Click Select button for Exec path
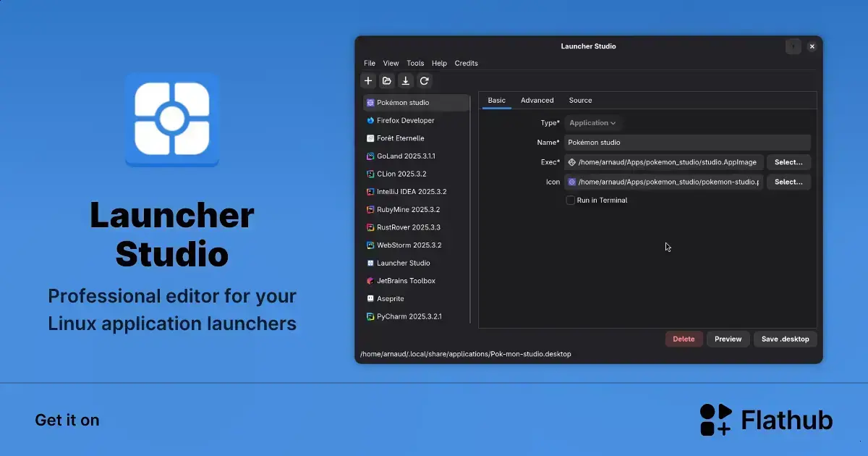 788,162
